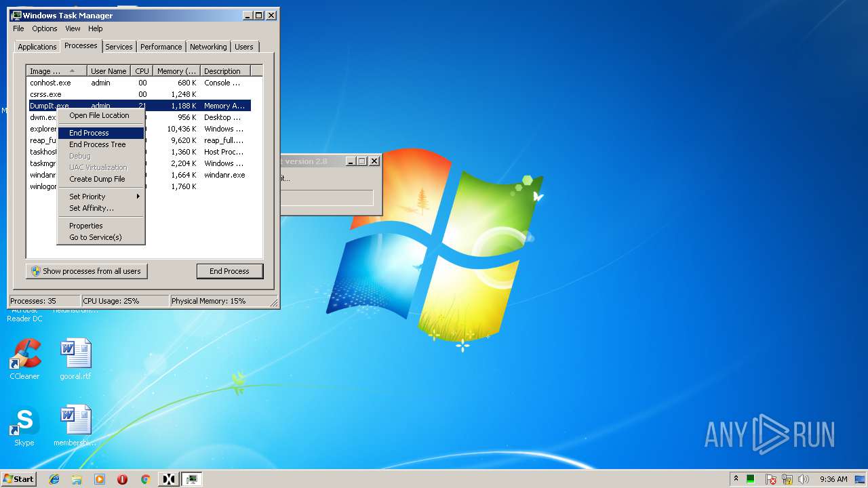Choose Open File Location in context menu
Viewport: 868px width, 488px height.
(x=101, y=115)
